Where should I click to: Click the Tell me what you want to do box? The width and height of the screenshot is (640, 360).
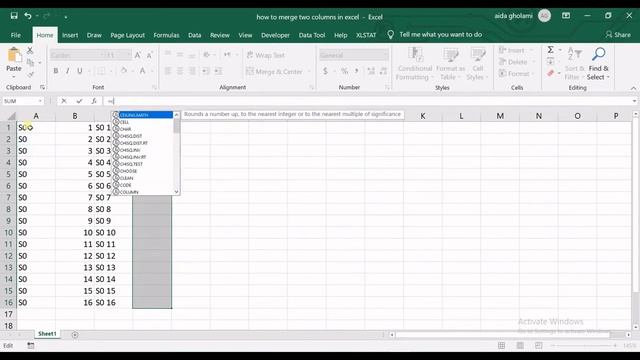[x=440, y=35]
